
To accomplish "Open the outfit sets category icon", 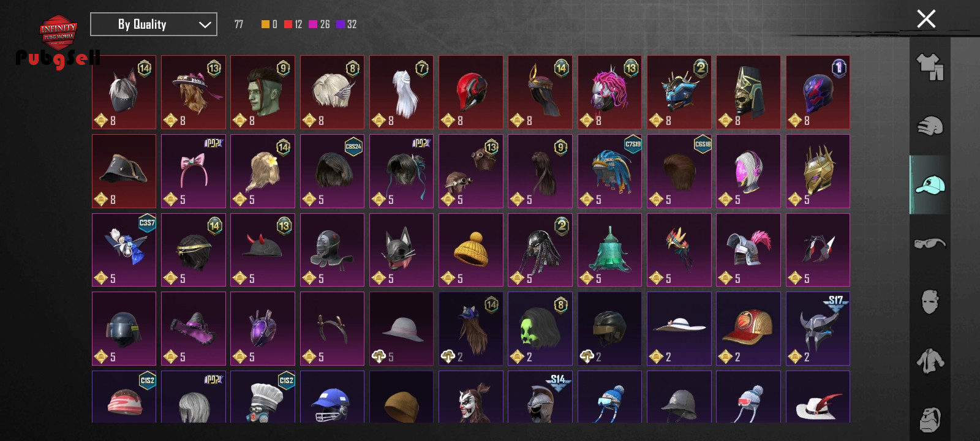I will [930, 67].
